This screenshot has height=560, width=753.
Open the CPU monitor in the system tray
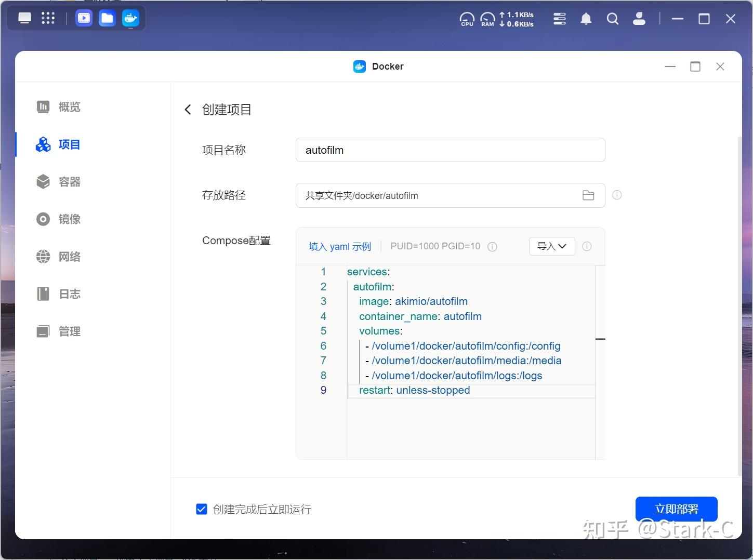[x=466, y=18]
